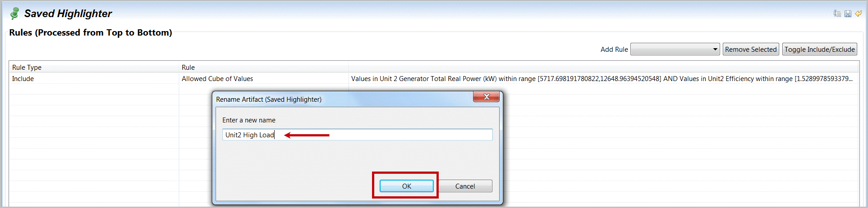Click the Saved Highlighter heading text
Screen dimensions: 868x208
pyautogui.click(x=68, y=14)
